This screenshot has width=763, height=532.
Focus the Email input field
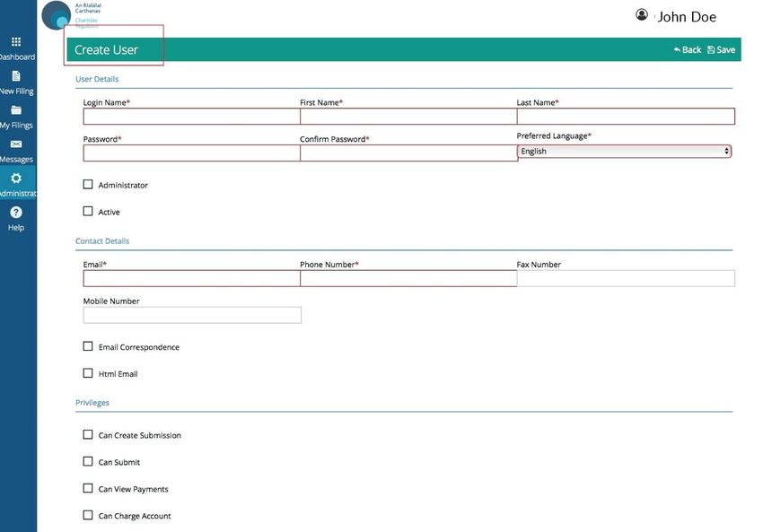[x=192, y=278]
